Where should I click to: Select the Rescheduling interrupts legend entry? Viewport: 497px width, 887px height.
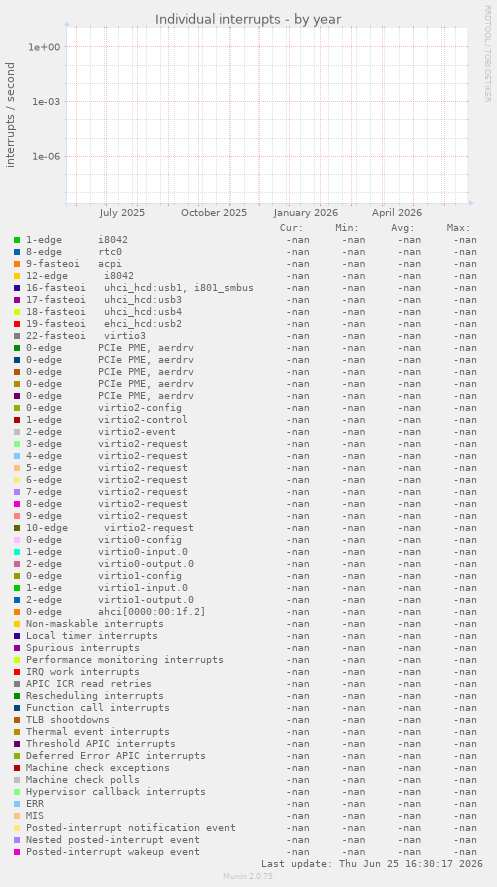click(94, 696)
